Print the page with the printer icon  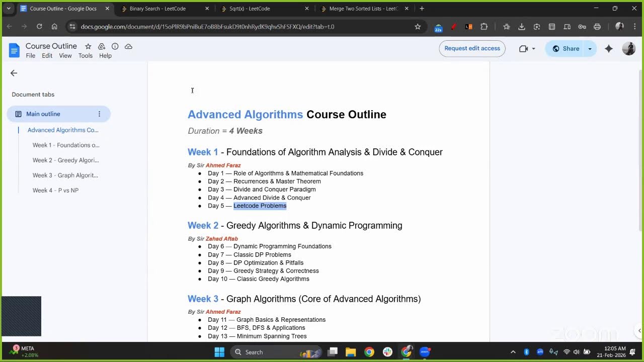[x=597, y=27]
